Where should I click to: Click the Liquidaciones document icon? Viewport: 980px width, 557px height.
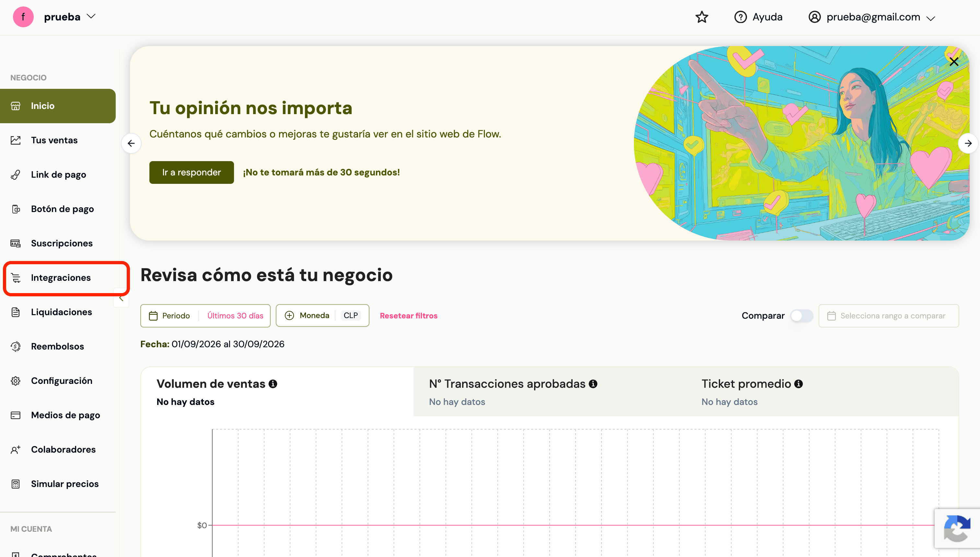(16, 312)
